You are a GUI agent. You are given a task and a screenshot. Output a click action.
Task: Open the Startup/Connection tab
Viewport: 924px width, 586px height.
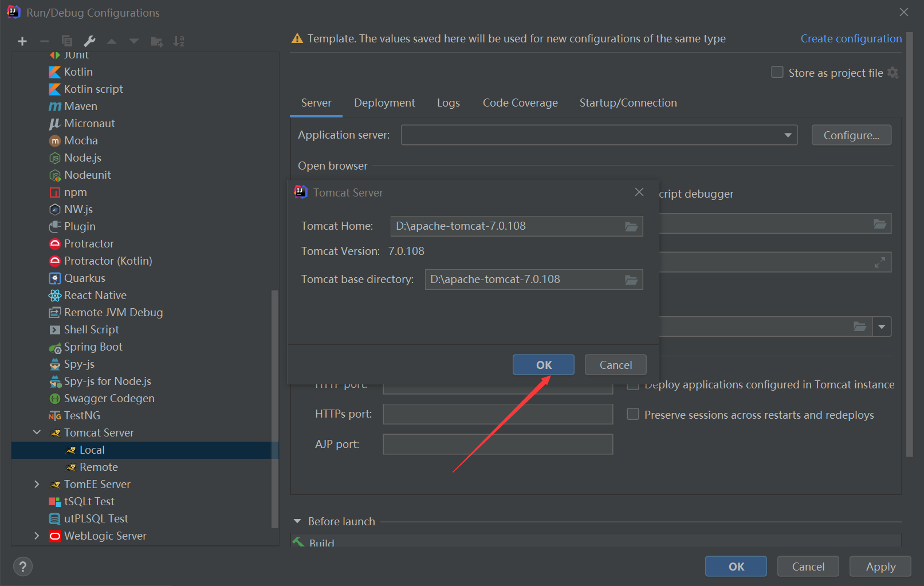pos(628,103)
